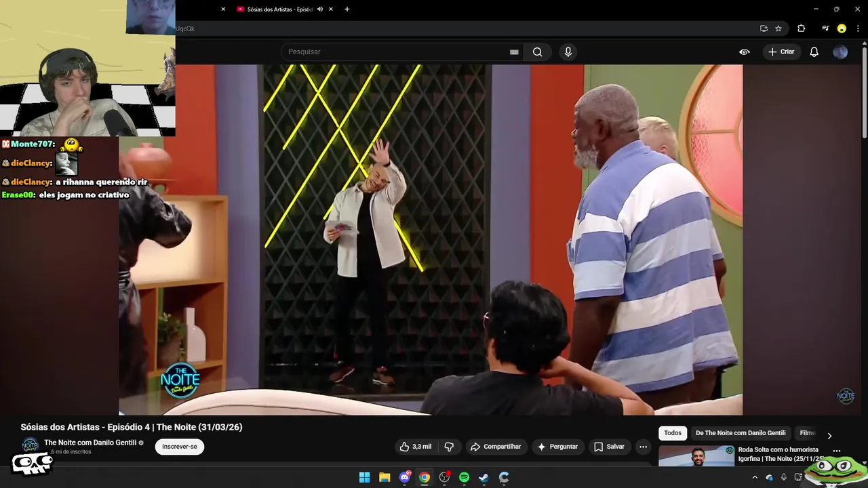The height and width of the screenshot is (488, 868).
Task: Click the channel avatar beside the title
Action: coord(30,445)
